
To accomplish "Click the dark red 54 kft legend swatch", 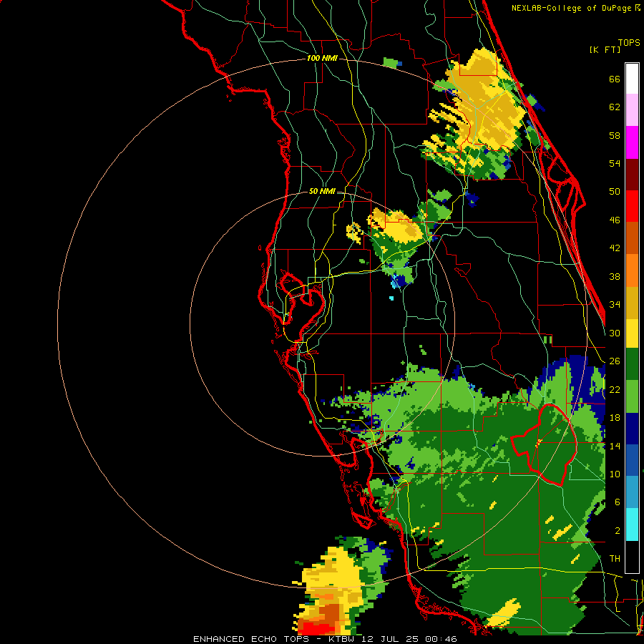I will point(632,175).
